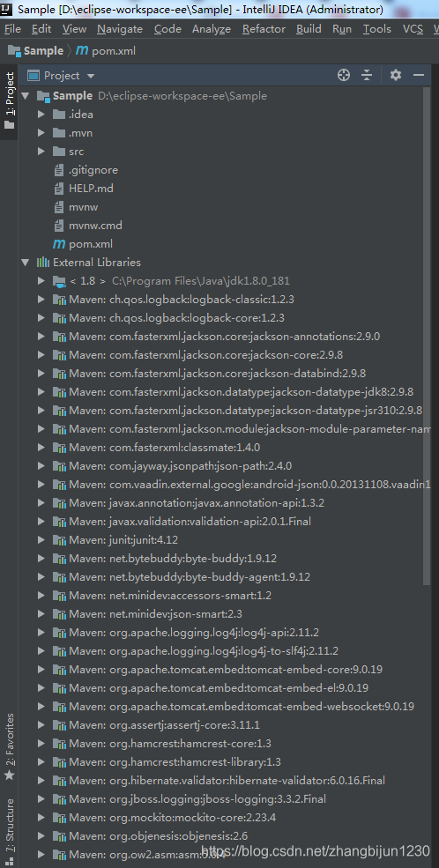Collapse the Sample project root node
Viewport: 439px width, 868px height.
25,96
